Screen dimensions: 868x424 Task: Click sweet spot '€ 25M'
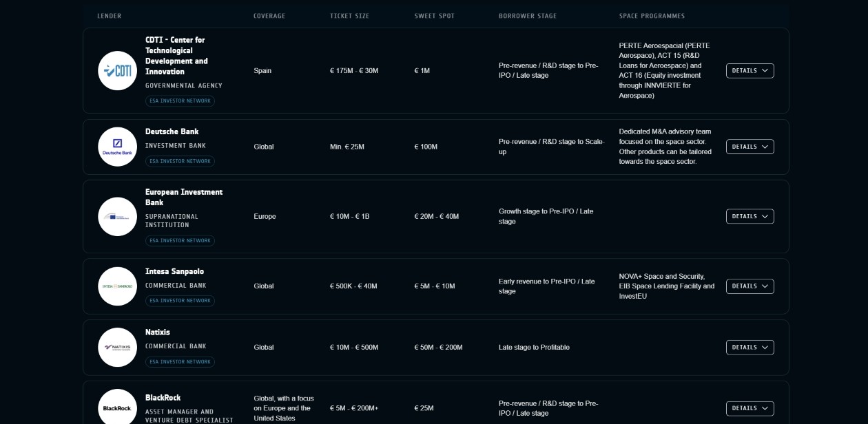(x=424, y=408)
